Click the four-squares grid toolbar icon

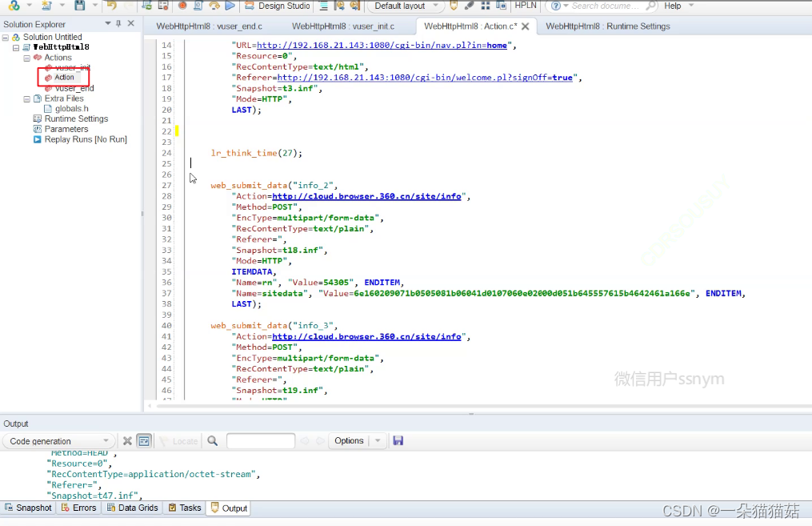[x=486, y=6]
